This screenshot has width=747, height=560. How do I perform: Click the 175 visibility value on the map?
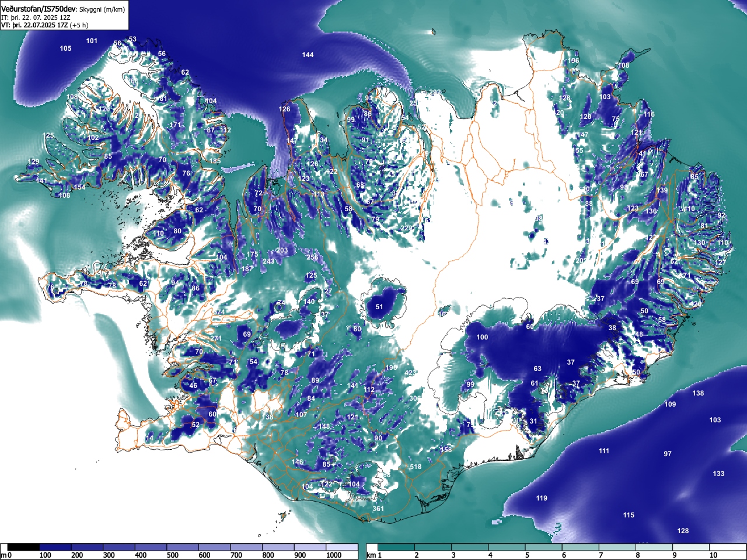click(252, 254)
